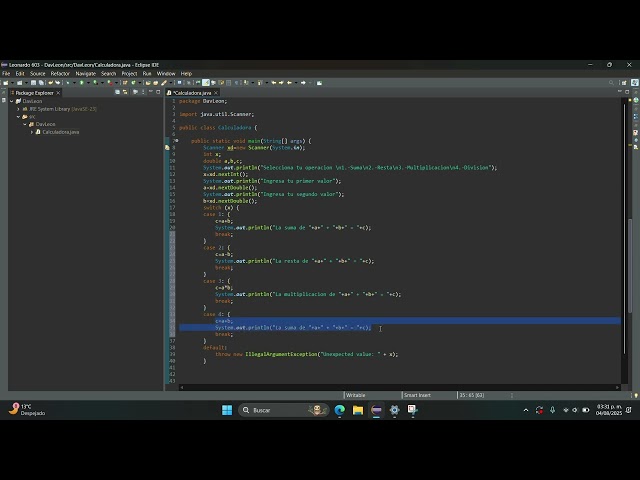Click the Smart Insert status bar entry
The height and width of the screenshot is (480, 640).
pos(417,395)
